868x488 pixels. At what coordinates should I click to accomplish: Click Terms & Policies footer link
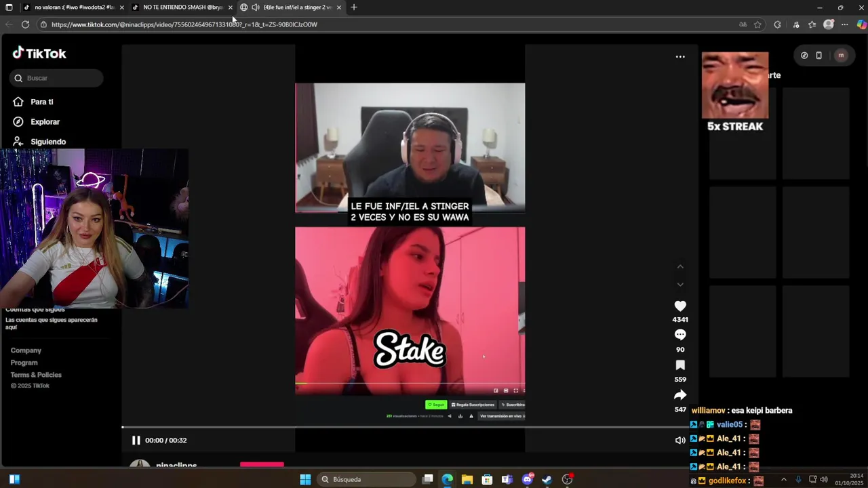pos(36,375)
